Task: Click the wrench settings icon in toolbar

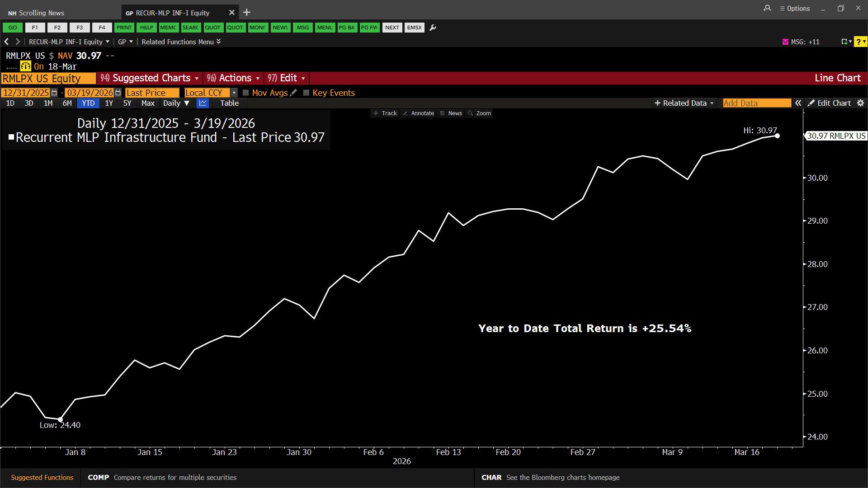Action: coord(433,28)
